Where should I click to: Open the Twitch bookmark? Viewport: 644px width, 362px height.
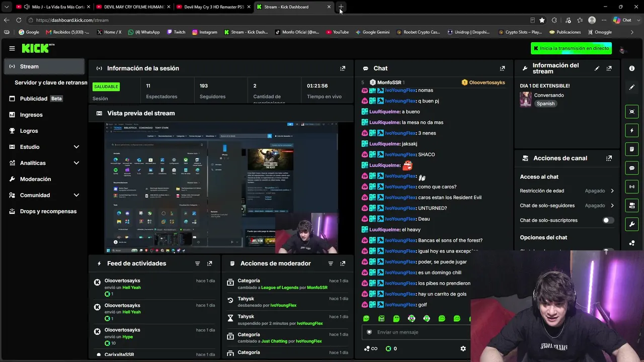click(176, 32)
